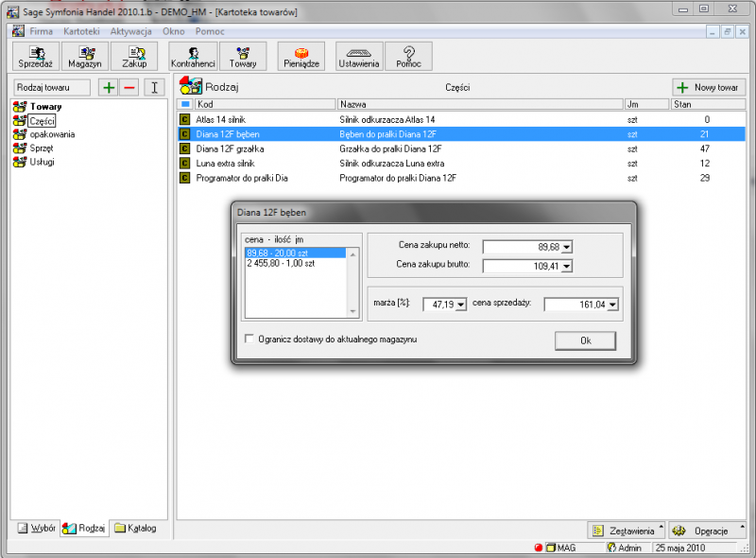The height and width of the screenshot is (558, 756).
Task: Click the Admin user status entry
Action: pyautogui.click(x=625, y=548)
